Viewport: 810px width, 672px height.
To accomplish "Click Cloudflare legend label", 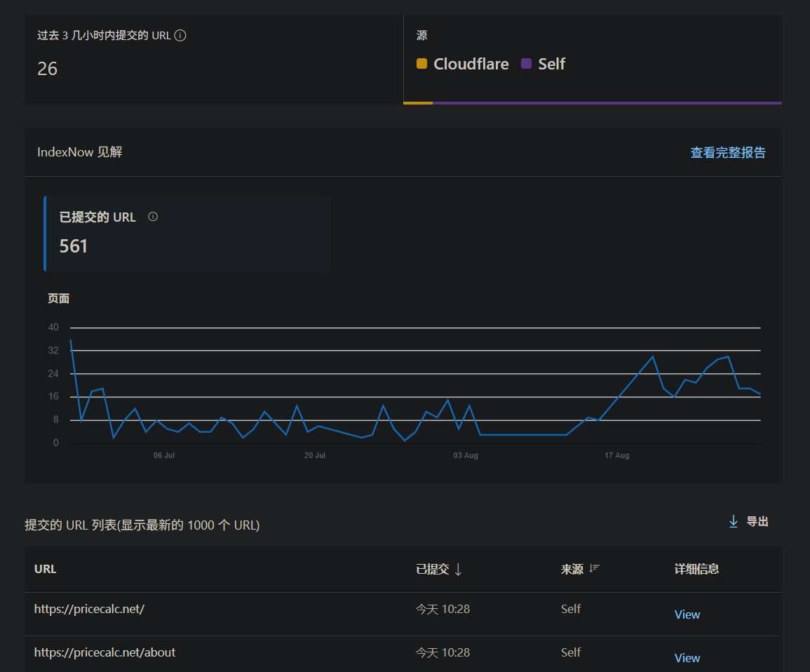I will coord(471,64).
